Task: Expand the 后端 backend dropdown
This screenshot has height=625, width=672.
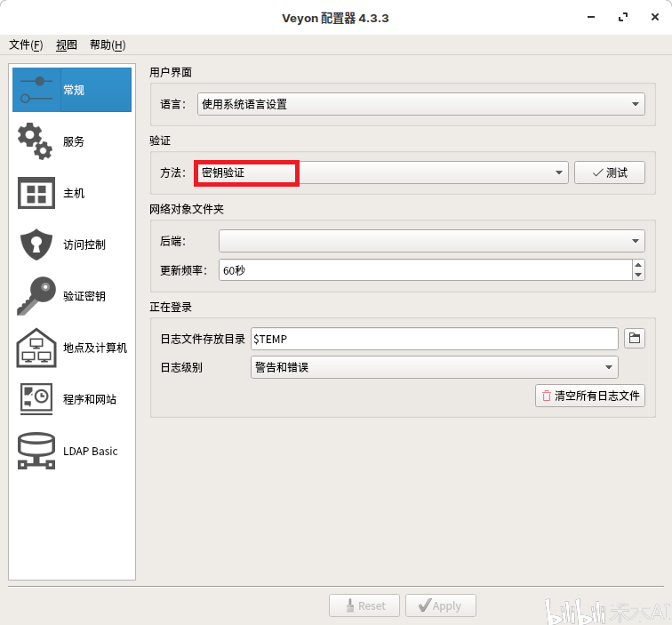Action: [432, 241]
